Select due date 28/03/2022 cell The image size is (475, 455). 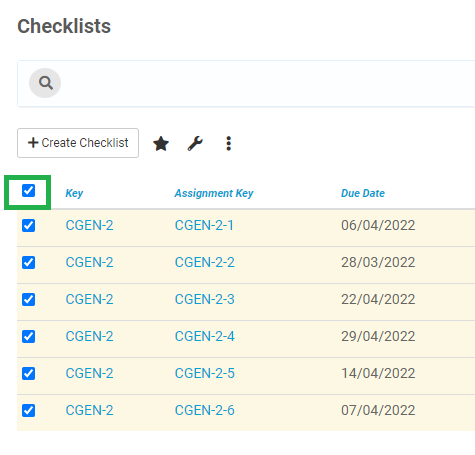378,263
